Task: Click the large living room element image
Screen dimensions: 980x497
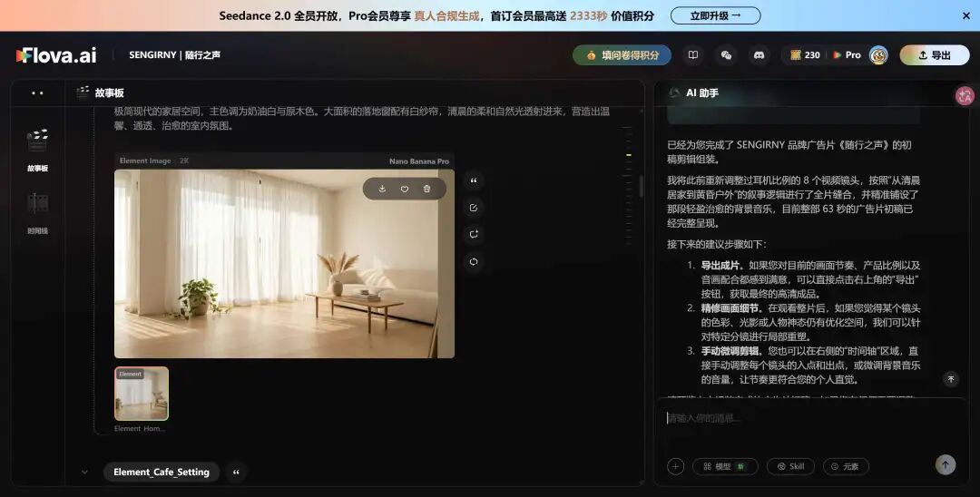Action: [x=284, y=264]
